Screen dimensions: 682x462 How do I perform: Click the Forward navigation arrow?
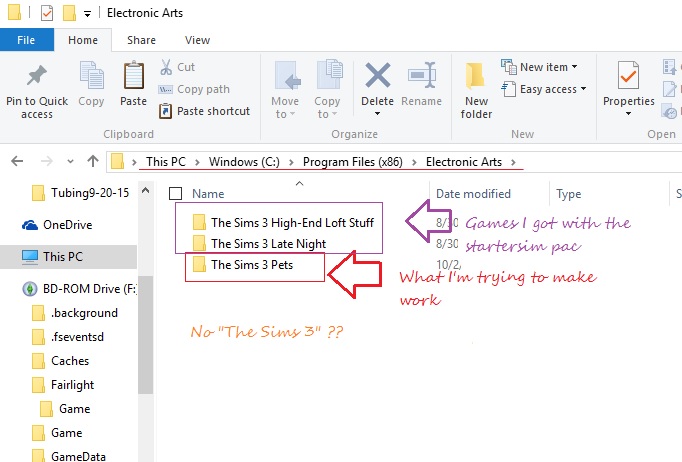(47, 161)
